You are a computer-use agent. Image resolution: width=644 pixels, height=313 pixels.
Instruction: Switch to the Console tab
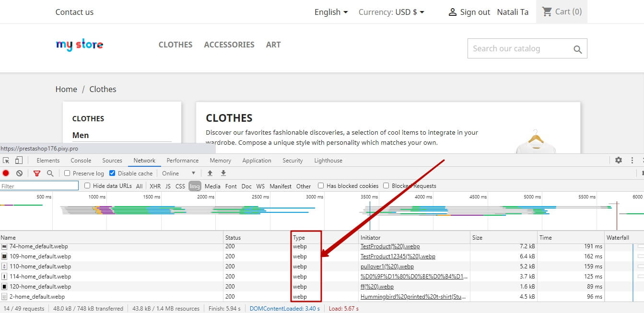pyautogui.click(x=81, y=161)
